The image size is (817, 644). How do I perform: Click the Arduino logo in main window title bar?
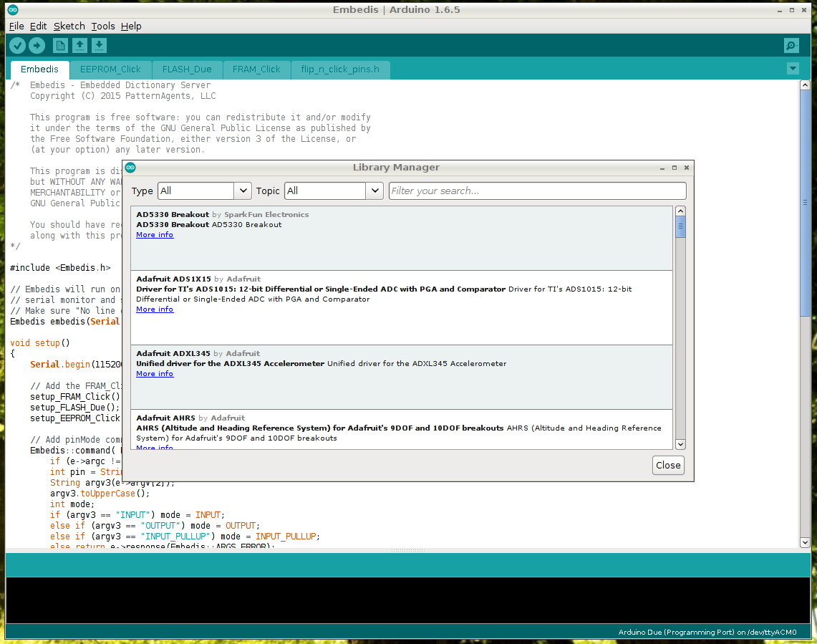click(14, 10)
